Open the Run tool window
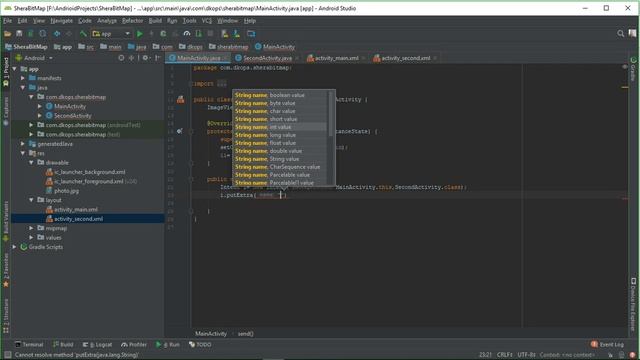This screenshot has width=640, height=360. (x=167, y=344)
